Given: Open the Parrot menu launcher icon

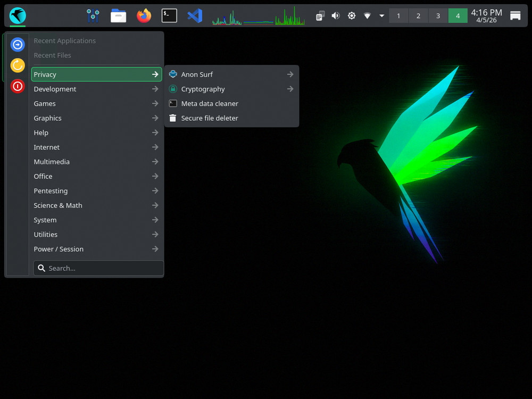Looking at the screenshot, I should click(17, 15).
